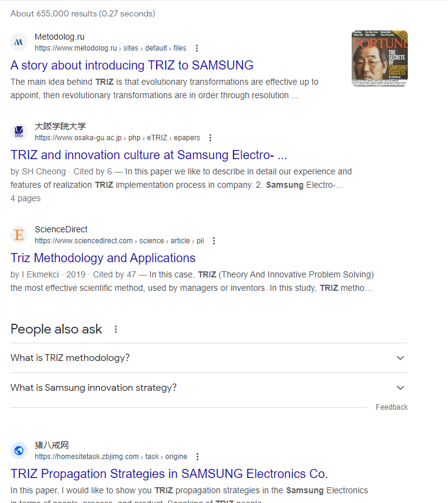Expand "What is Samsung innovation strategy?" question
This screenshot has width=448, height=503.
coord(209,388)
